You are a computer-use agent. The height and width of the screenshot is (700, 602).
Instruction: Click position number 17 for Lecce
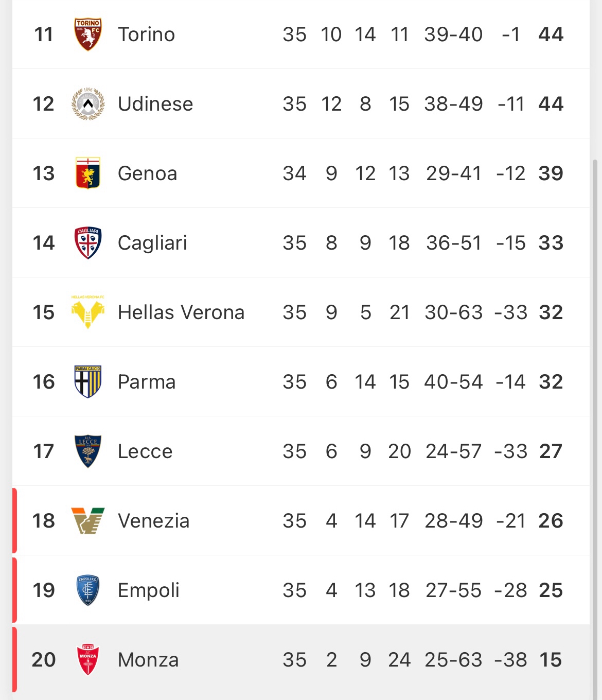44,451
